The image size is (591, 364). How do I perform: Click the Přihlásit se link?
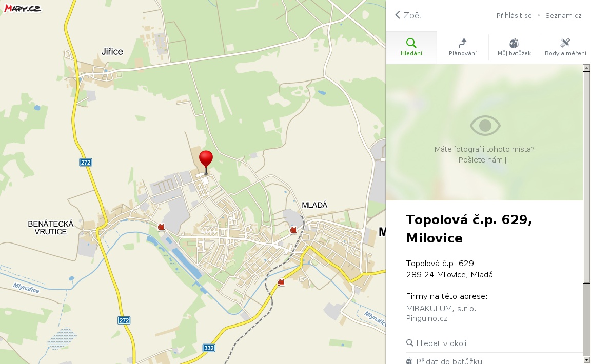514,15
